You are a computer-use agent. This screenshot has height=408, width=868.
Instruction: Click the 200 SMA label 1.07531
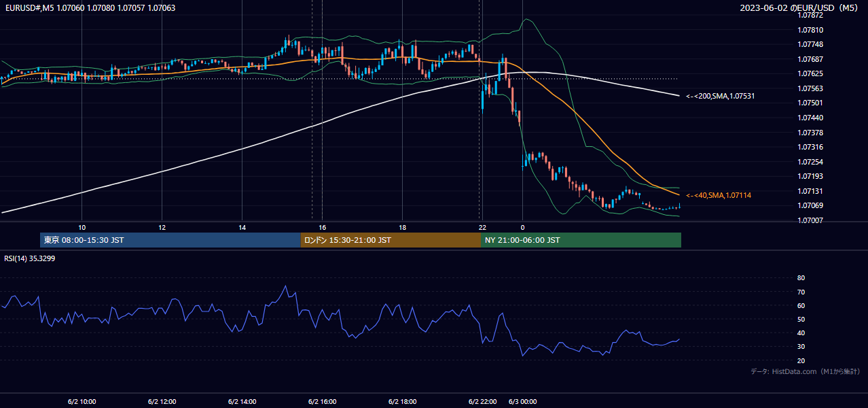coord(721,97)
